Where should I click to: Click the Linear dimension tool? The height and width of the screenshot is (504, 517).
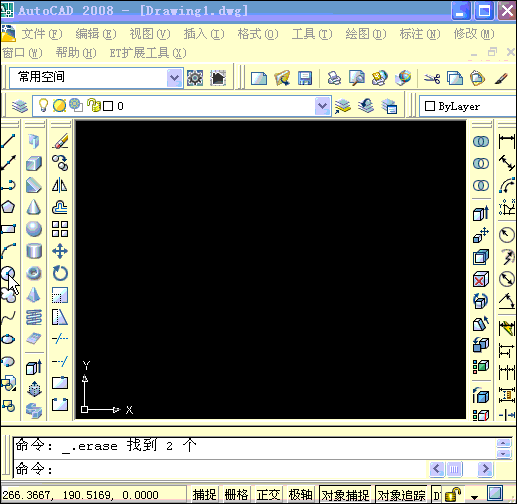507,141
